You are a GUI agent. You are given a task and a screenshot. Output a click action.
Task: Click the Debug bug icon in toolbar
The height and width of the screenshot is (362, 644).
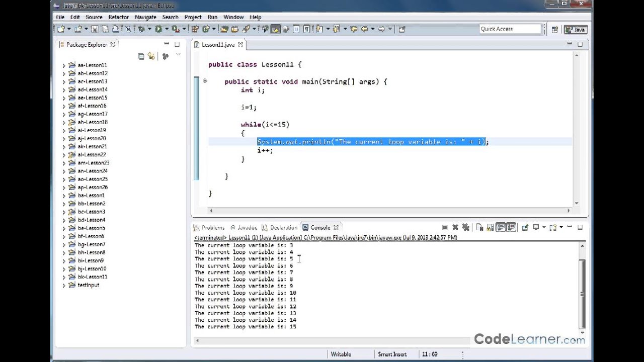141,29
